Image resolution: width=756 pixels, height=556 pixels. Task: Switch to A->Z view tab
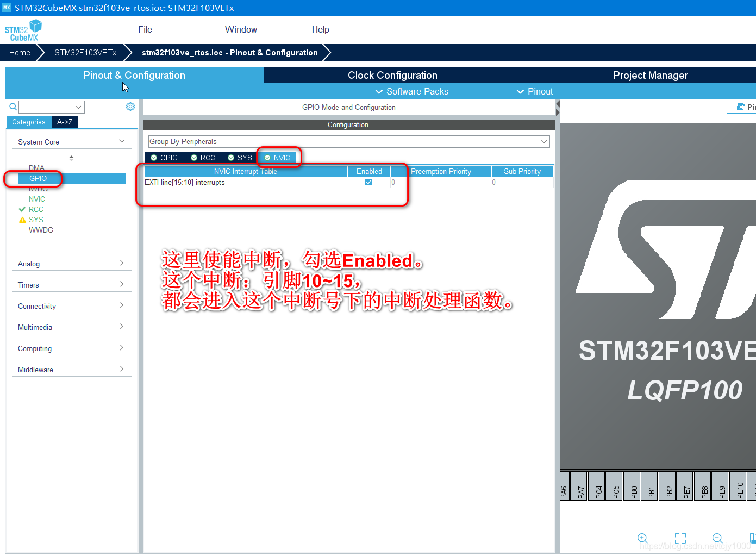coord(65,122)
